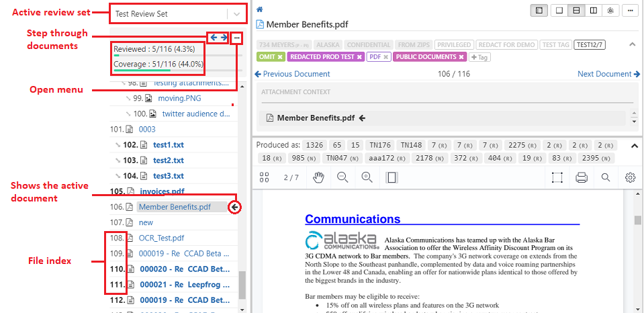This screenshot has width=644, height=313.
Task: Collapse the tags section chevron
Action: point(632,44)
